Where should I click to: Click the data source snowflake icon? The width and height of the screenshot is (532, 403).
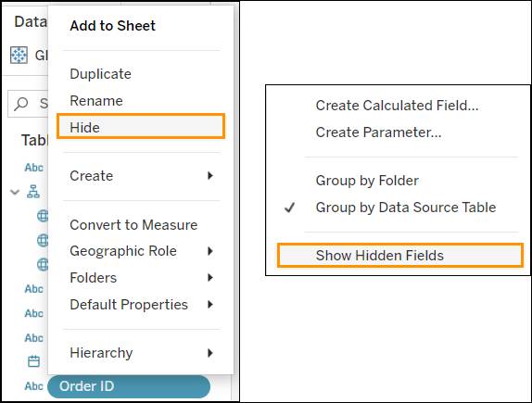pos(19,55)
